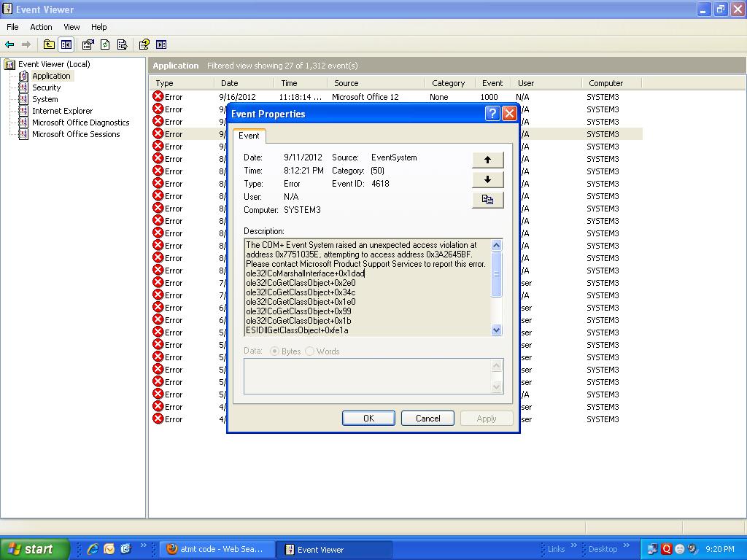Sort by the Time column header
This screenshot has height=560, width=747.
point(301,83)
